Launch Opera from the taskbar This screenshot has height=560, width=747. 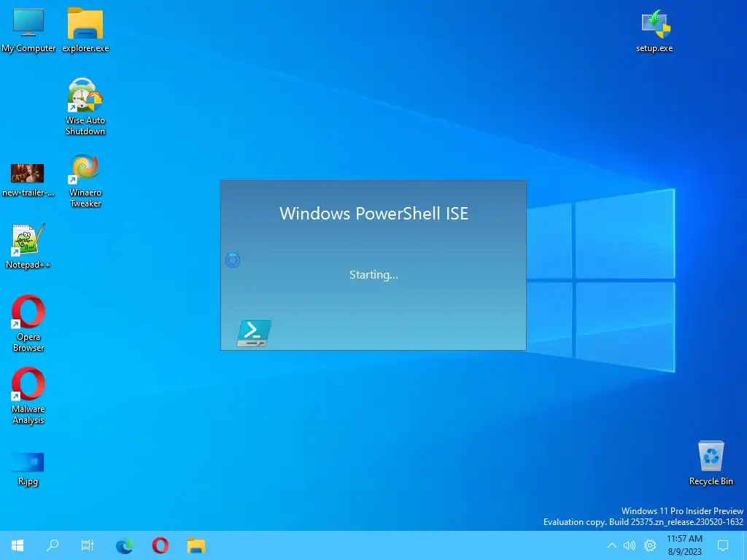pyautogui.click(x=160, y=545)
